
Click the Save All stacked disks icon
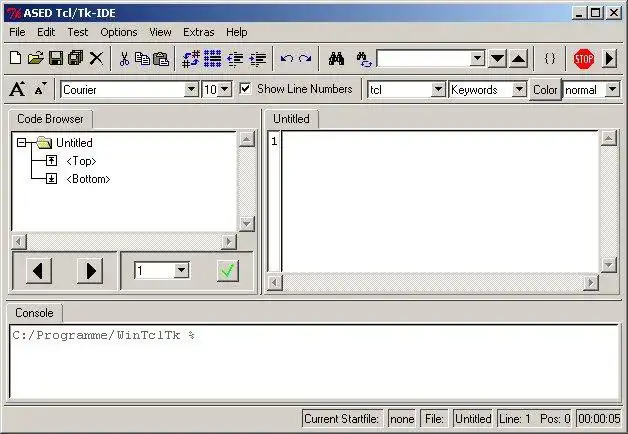click(76, 58)
